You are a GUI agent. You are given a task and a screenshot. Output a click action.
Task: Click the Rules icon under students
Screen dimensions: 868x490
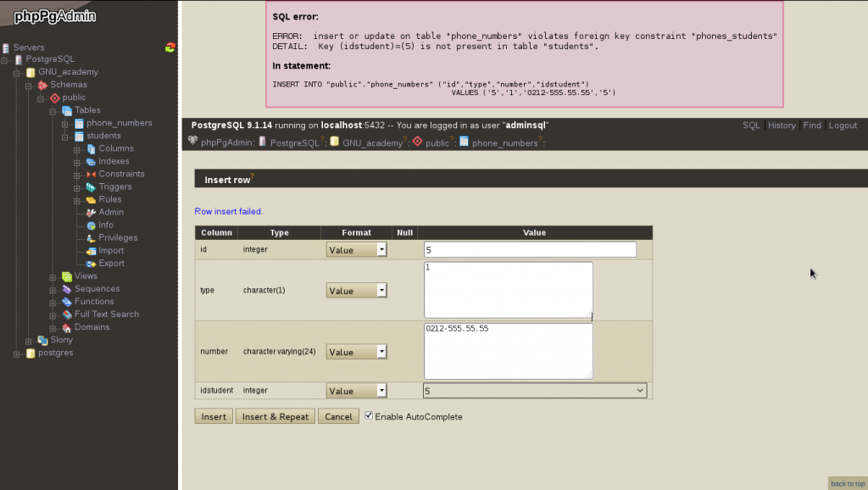coord(91,199)
